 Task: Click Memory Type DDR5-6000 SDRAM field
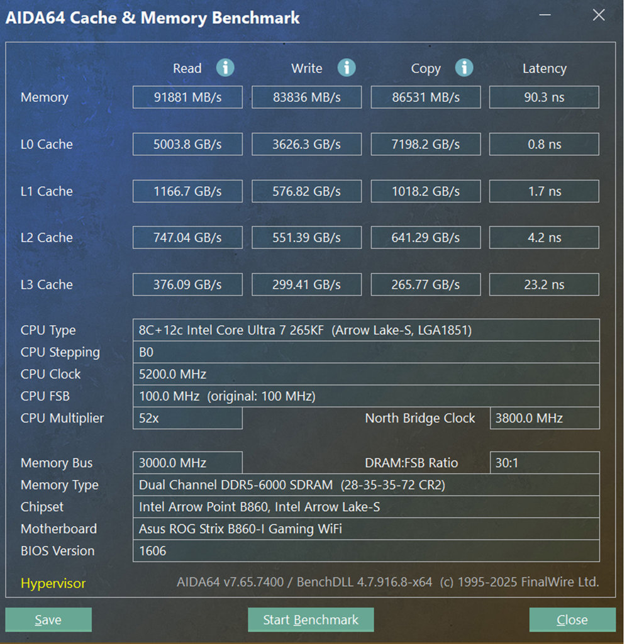(x=366, y=485)
